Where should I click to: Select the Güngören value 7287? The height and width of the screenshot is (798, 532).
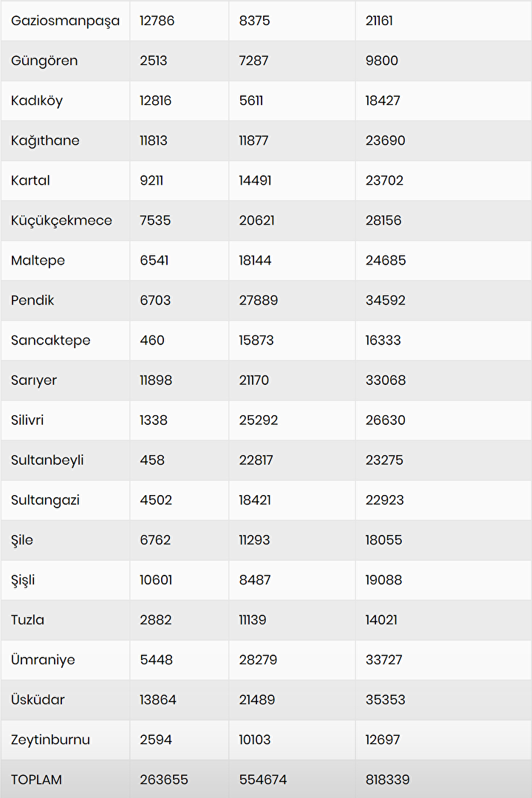pyautogui.click(x=254, y=61)
